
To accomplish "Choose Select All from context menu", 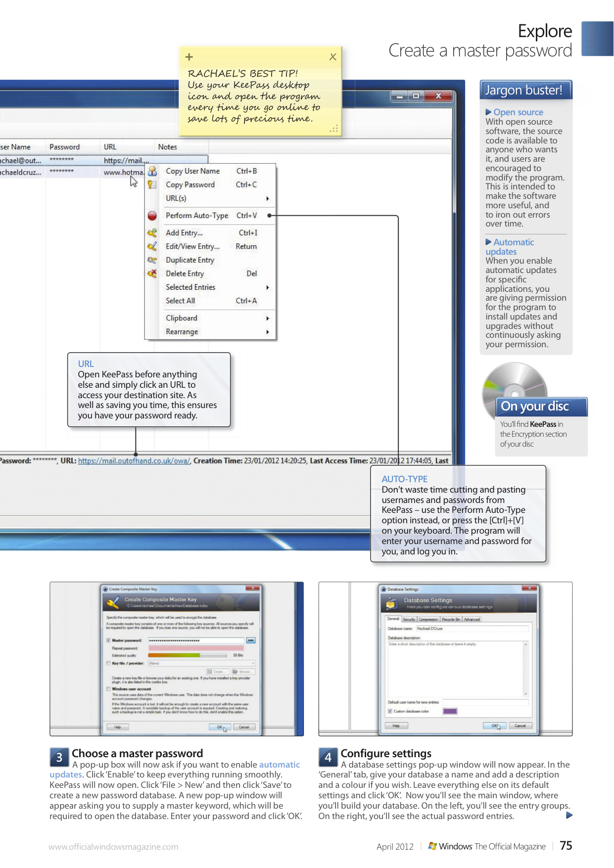I will coord(181,301).
